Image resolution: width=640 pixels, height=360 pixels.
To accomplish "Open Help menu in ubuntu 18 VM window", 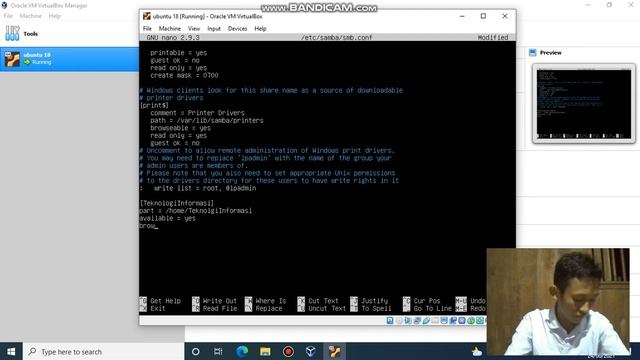I will [260, 29].
